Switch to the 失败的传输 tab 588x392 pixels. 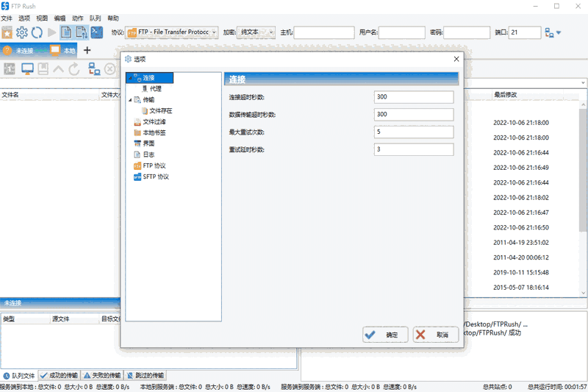coord(102,376)
